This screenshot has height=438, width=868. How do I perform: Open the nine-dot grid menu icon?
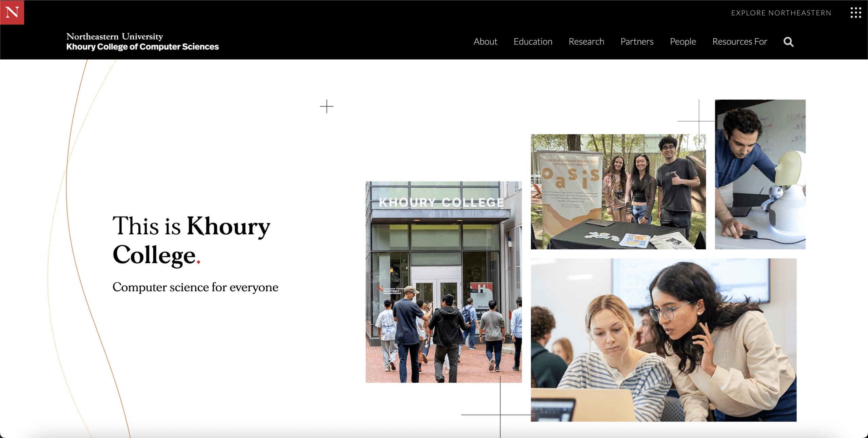855,13
